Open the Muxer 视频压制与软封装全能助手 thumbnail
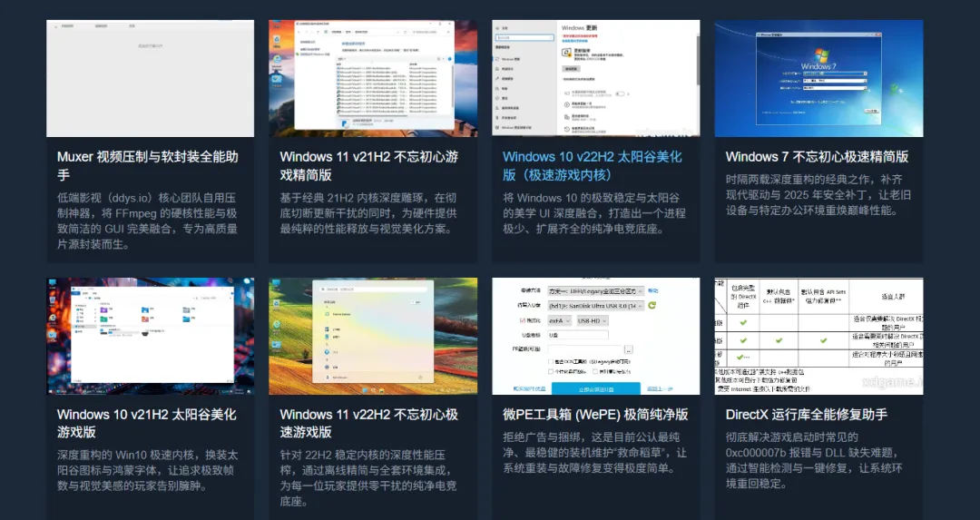This screenshot has width=980, height=520. pyautogui.click(x=150, y=78)
